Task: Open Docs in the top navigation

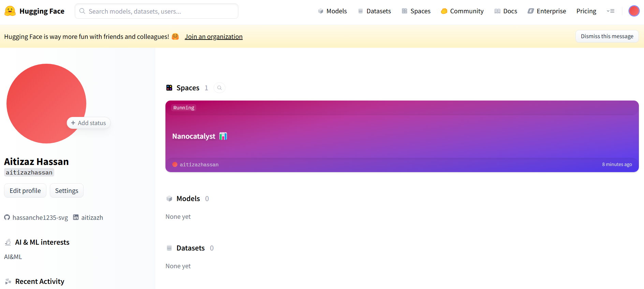Action: pos(506,11)
